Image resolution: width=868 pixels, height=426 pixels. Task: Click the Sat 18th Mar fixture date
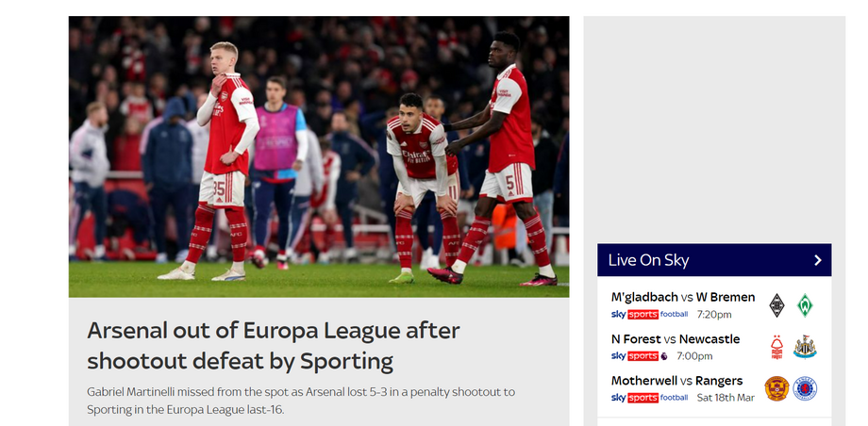click(726, 398)
